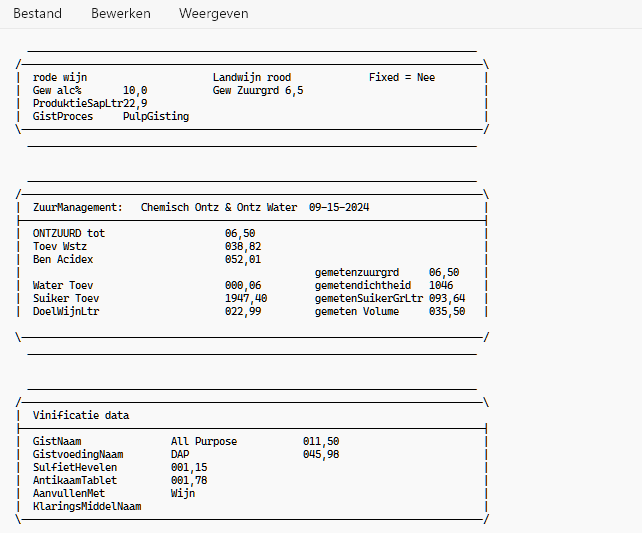Click the gemetendichtheid value 1046
642x533 pixels.
coord(441,285)
